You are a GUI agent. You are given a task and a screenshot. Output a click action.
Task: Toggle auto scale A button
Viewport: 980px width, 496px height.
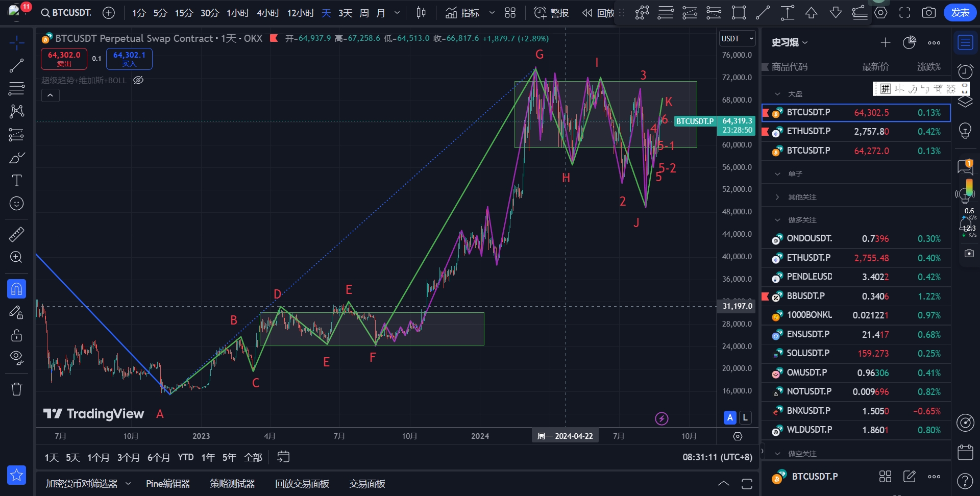730,417
